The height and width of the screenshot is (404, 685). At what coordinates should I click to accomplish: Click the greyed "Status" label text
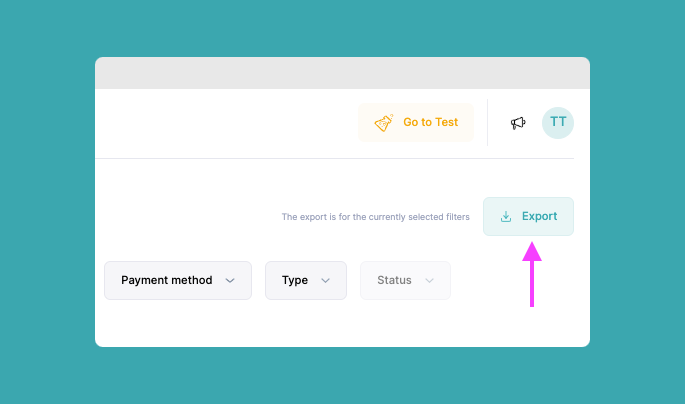tap(394, 280)
